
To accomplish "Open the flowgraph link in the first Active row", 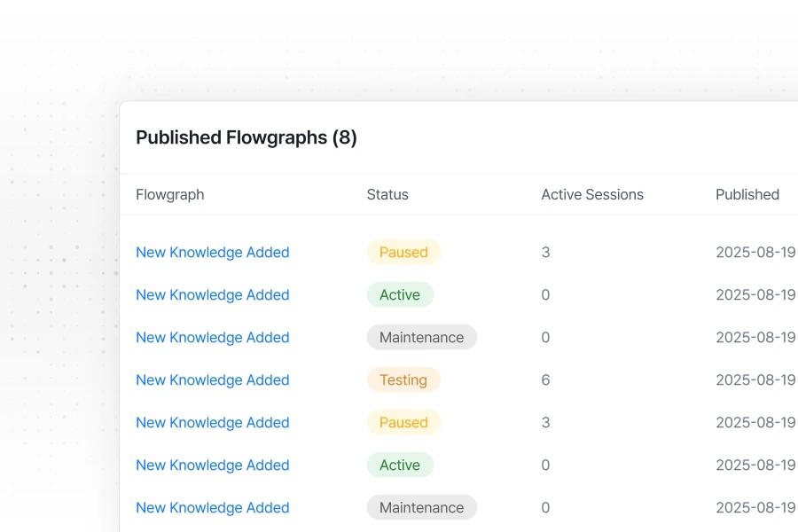I will [x=212, y=294].
